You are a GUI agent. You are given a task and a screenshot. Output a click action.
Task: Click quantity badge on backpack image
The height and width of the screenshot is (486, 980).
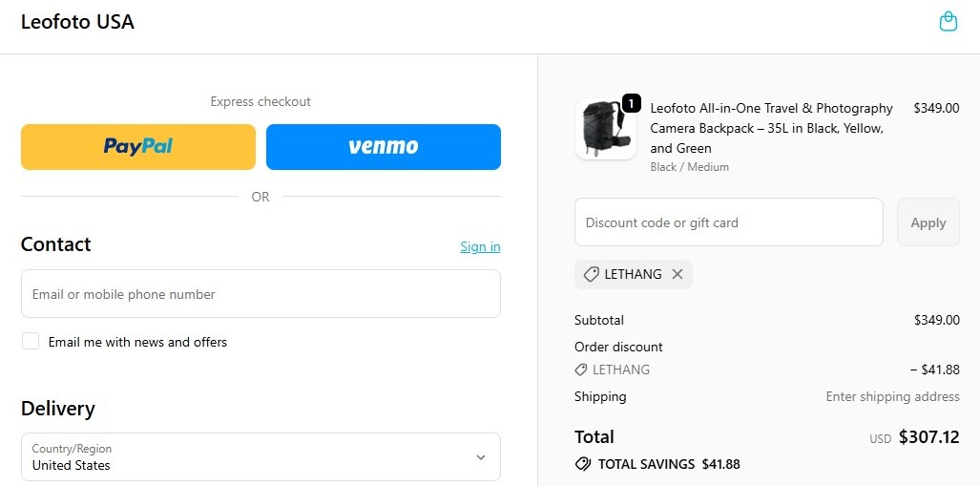tap(631, 102)
